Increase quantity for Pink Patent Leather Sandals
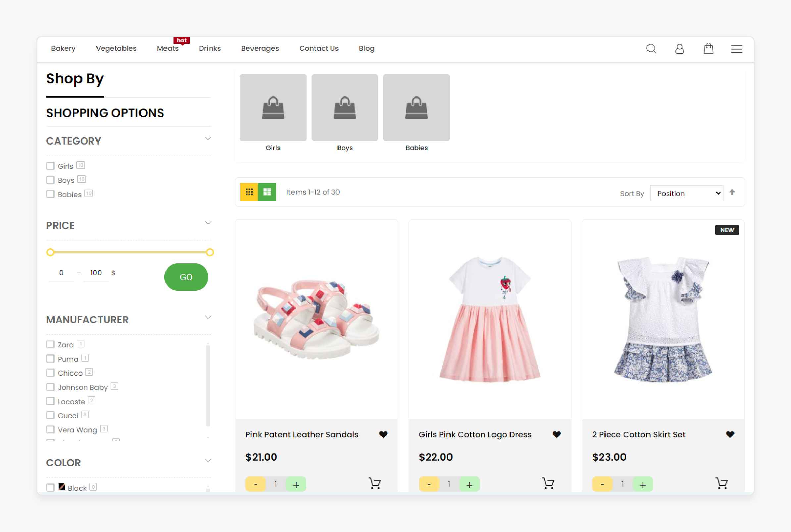791x532 pixels. tap(296, 484)
